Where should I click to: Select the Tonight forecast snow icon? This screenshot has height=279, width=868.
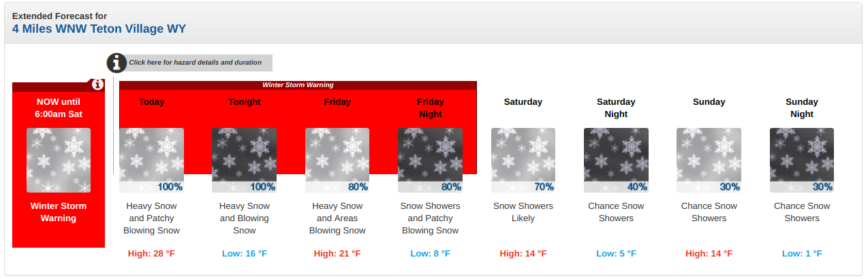245,161
